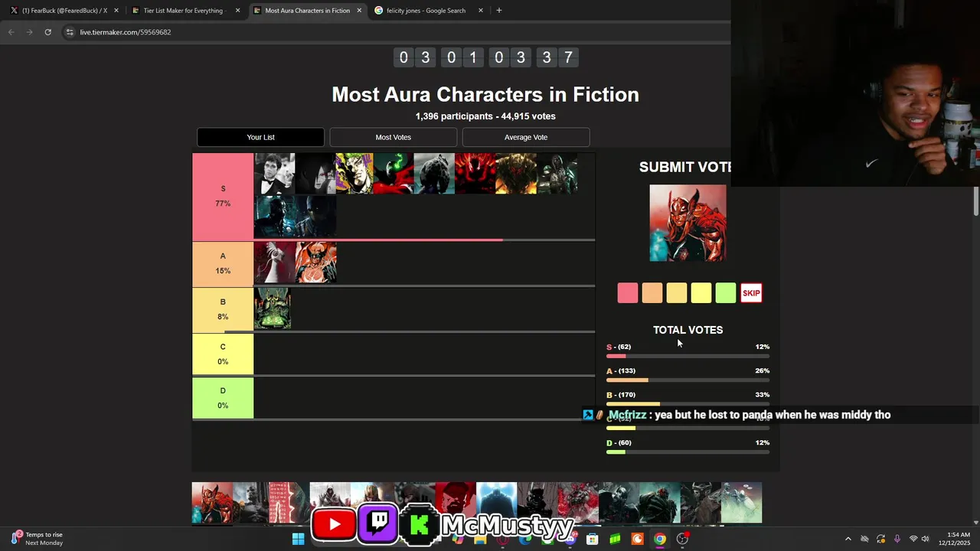Open OBS Studio from the taskbar

tap(682, 539)
